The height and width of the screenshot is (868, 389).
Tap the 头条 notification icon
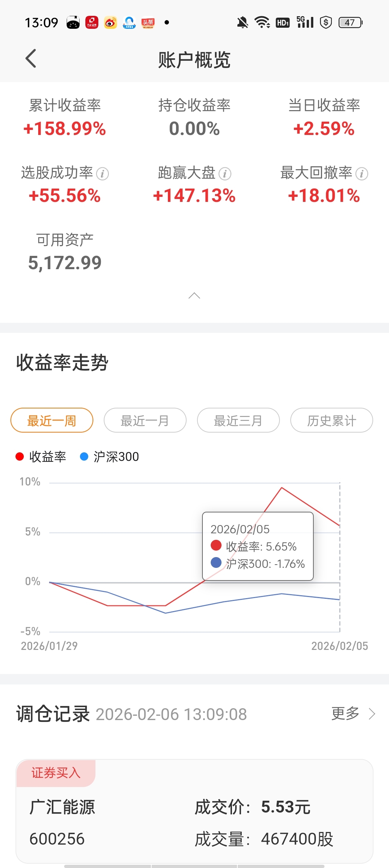coord(148,23)
